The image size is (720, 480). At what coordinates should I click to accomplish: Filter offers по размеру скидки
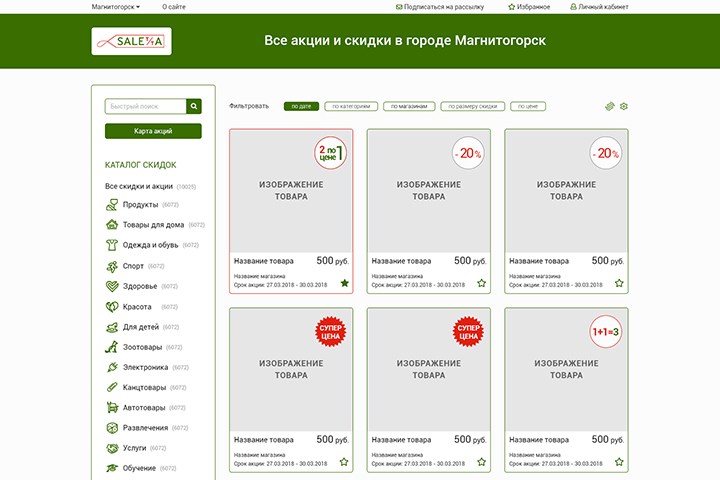472,106
